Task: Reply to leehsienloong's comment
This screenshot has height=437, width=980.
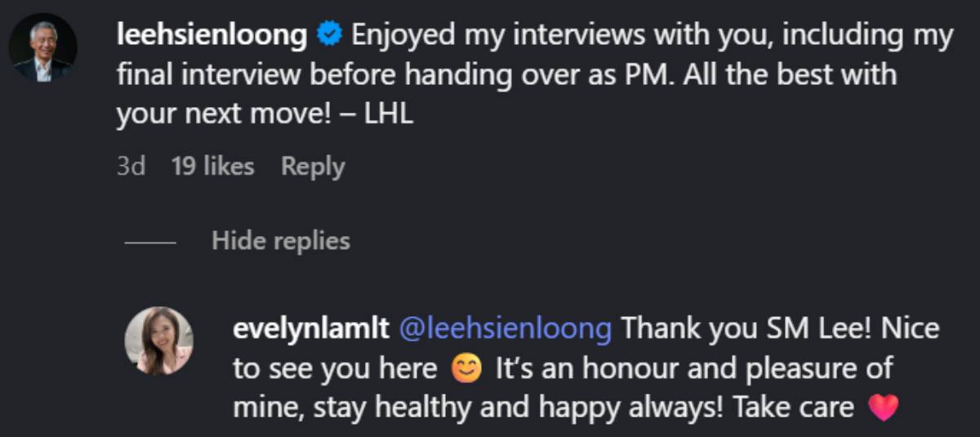Action: coord(313,167)
